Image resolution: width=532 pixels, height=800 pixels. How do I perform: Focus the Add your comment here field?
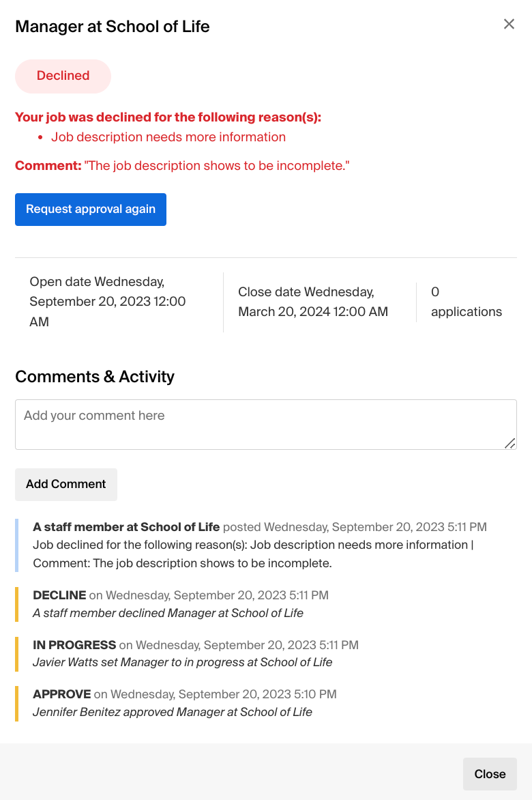click(x=266, y=425)
